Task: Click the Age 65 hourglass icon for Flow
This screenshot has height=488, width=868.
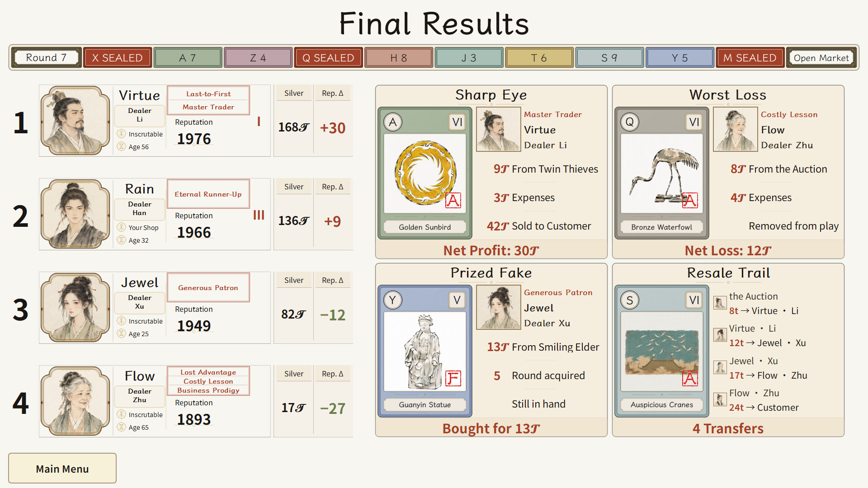Action: [x=122, y=427]
